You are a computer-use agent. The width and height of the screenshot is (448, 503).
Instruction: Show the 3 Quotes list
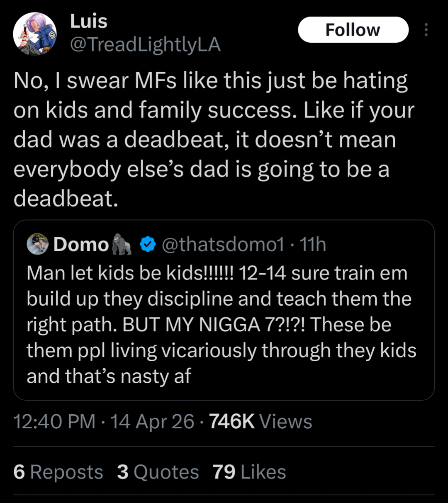point(158,472)
